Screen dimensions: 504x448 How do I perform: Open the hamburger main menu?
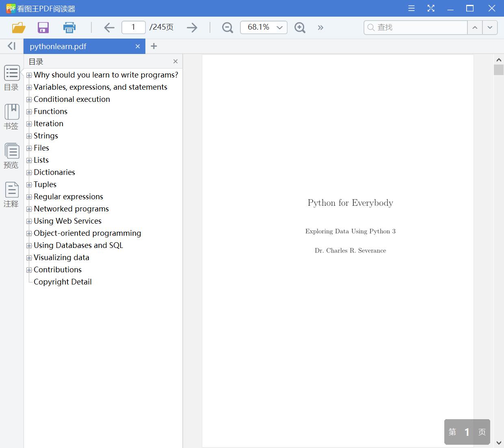tap(411, 9)
